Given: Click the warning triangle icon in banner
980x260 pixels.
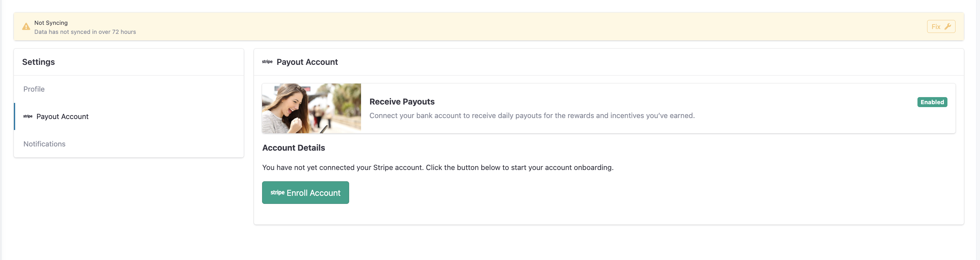Looking at the screenshot, I should [26, 27].
